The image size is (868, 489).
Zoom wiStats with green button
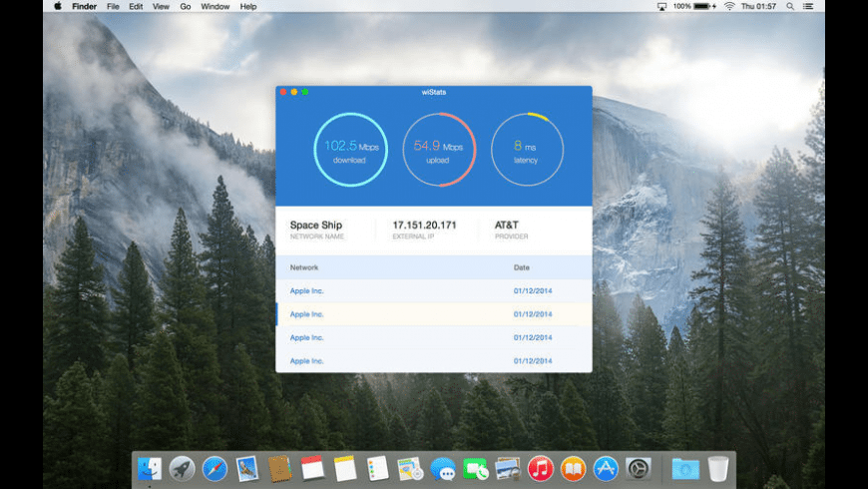pyautogui.click(x=305, y=92)
